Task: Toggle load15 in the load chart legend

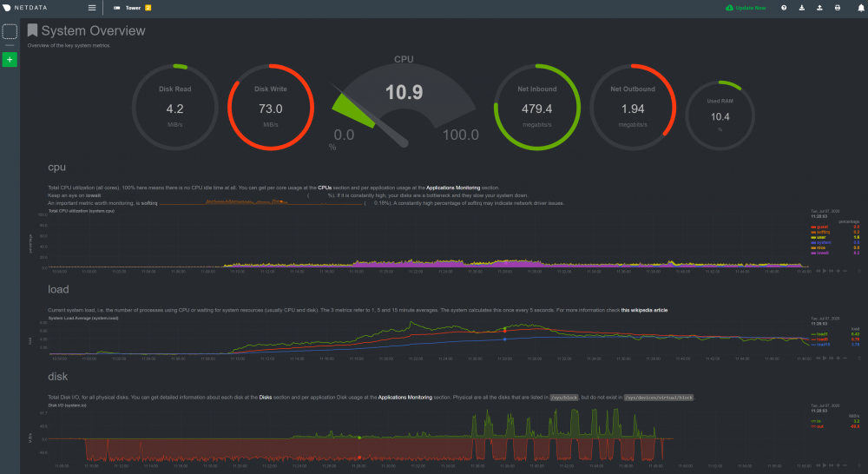Action: tap(820, 345)
